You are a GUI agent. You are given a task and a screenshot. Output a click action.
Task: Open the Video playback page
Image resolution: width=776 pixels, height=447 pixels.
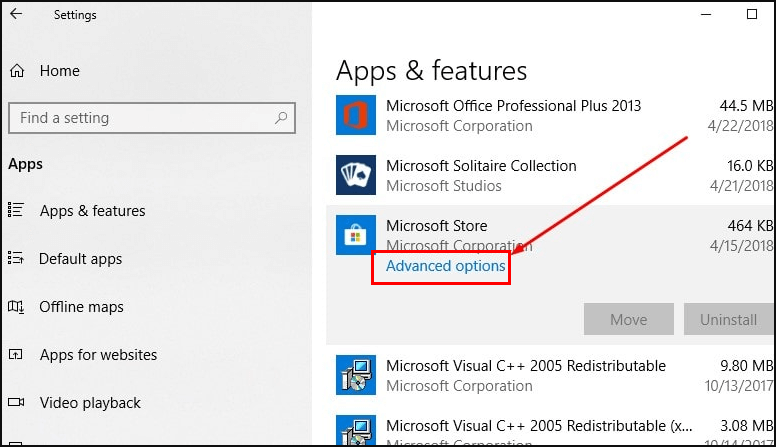[x=90, y=403]
